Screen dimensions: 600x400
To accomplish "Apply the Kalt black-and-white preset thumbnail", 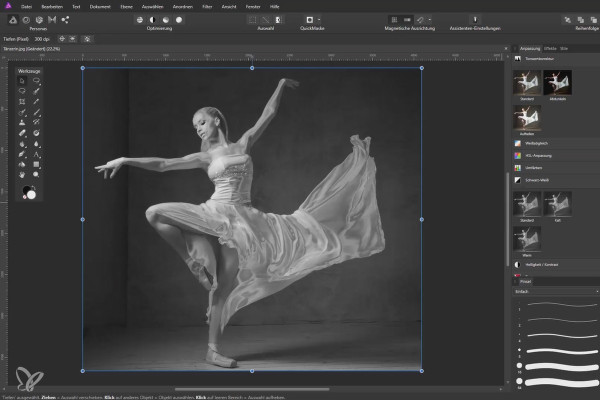I will (x=558, y=204).
